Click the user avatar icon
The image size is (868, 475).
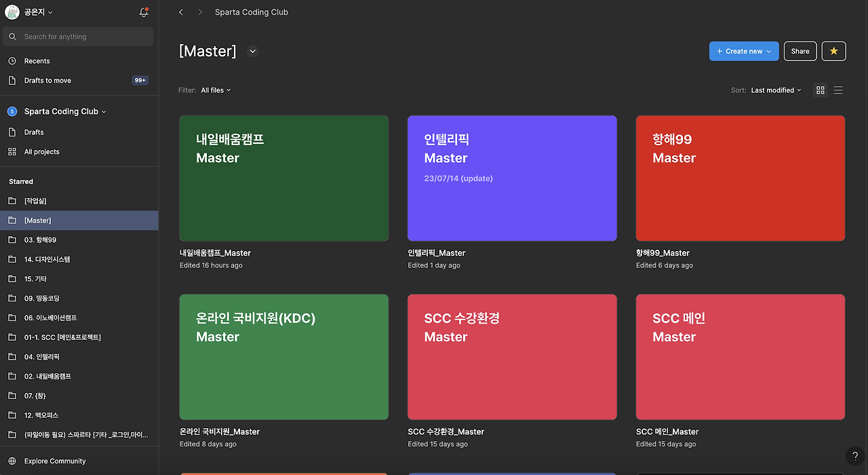tap(12, 12)
